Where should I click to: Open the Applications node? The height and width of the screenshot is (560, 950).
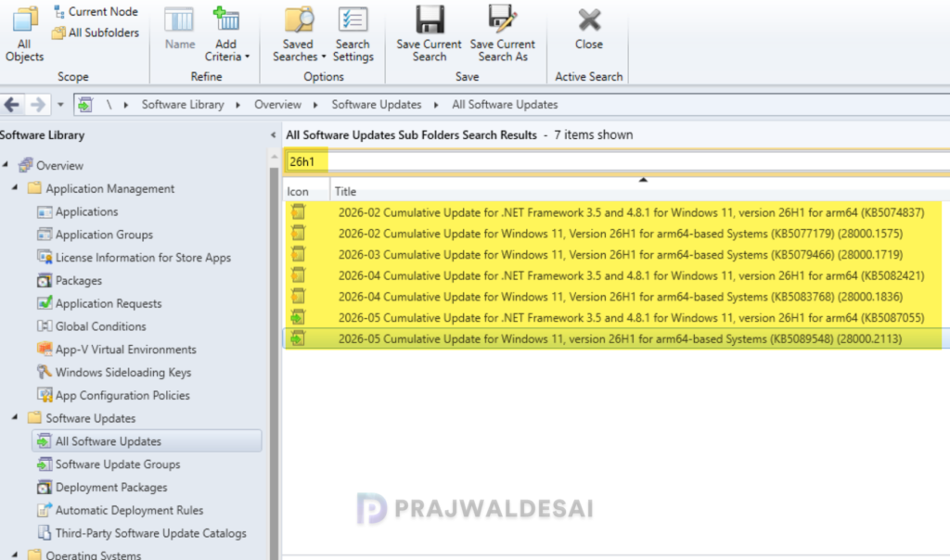pyautogui.click(x=78, y=211)
